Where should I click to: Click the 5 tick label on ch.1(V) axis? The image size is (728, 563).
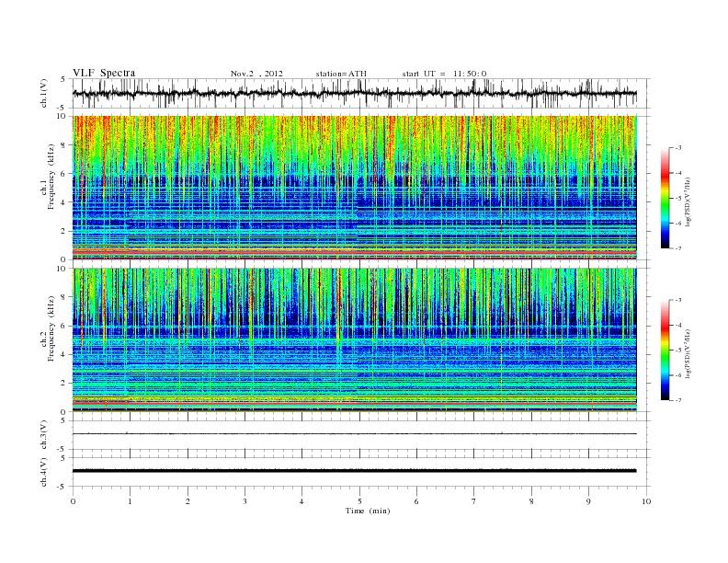[63, 79]
